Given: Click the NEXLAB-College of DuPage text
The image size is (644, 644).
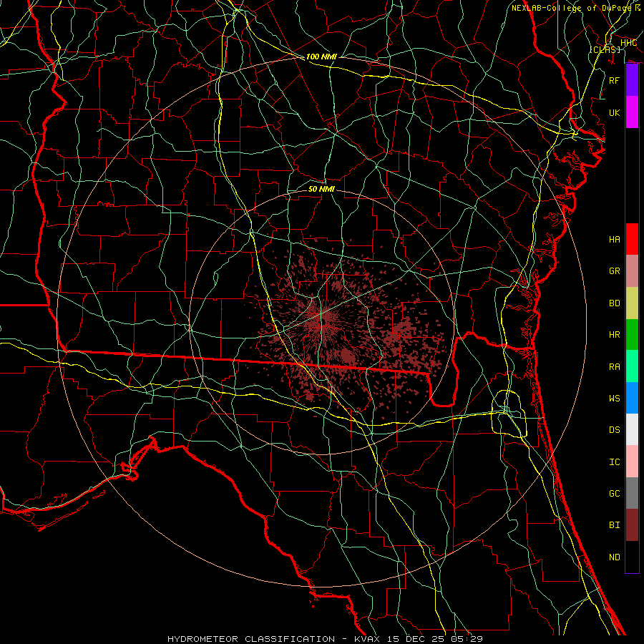Looking at the screenshot, I should pyautogui.click(x=572, y=8).
